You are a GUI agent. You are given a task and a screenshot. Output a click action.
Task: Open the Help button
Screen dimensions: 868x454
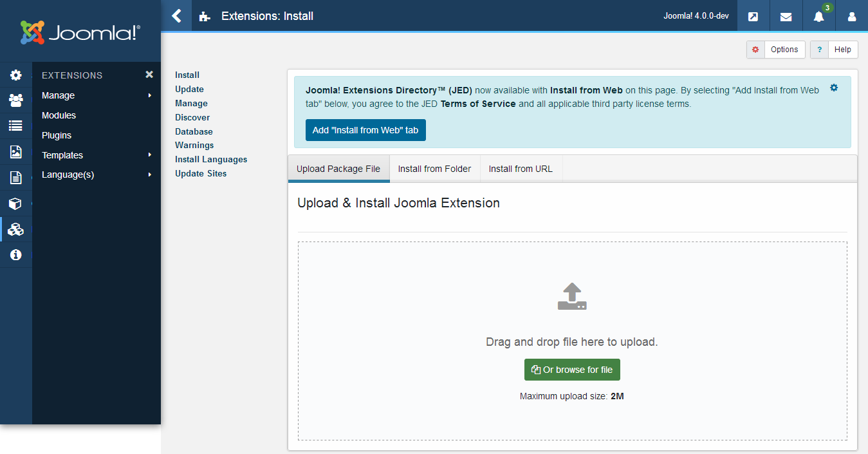834,50
